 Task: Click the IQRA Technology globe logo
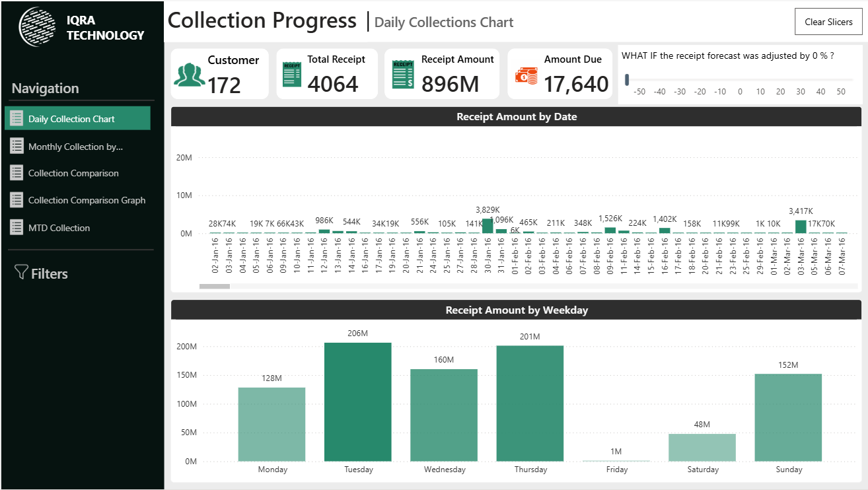[38, 26]
